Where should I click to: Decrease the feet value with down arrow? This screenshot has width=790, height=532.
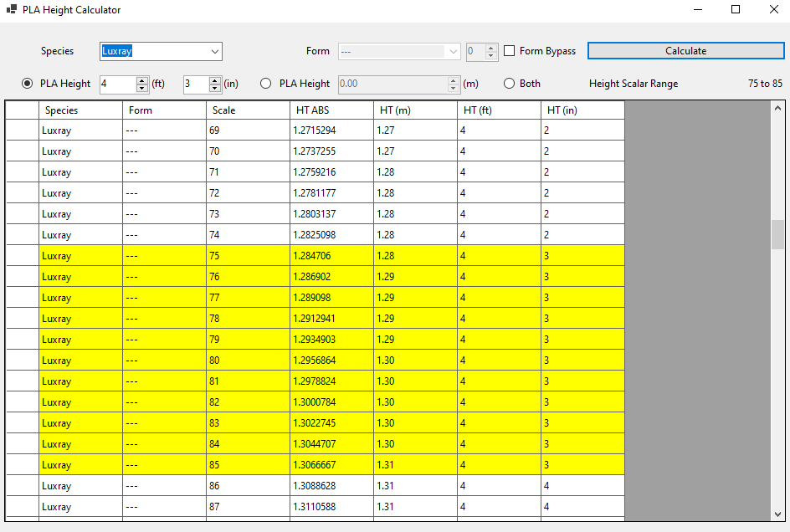tap(142, 88)
